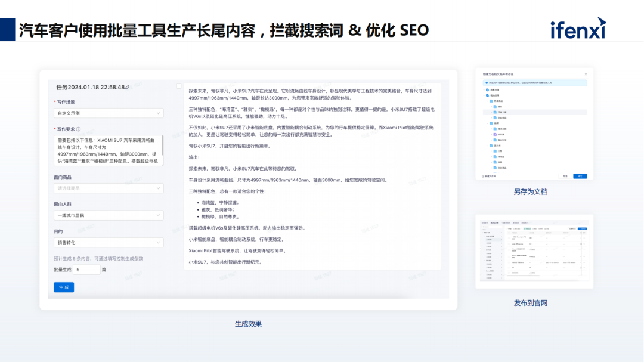644x362 pixels.
Task: Click the 生成效果 caption
Action: 248,324
